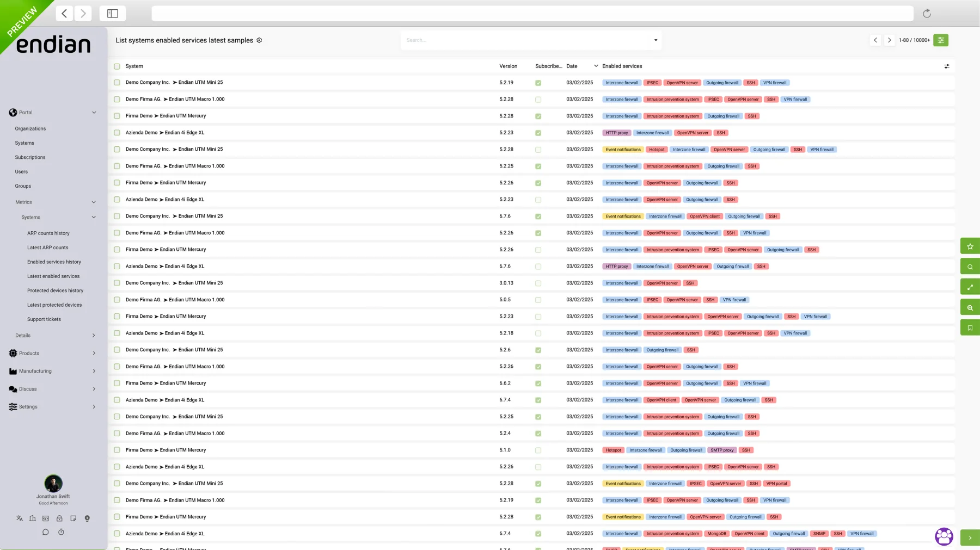Viewport: 980px width, 550px height.
Task: Sort by the System column header
Action: click(134, 66)
